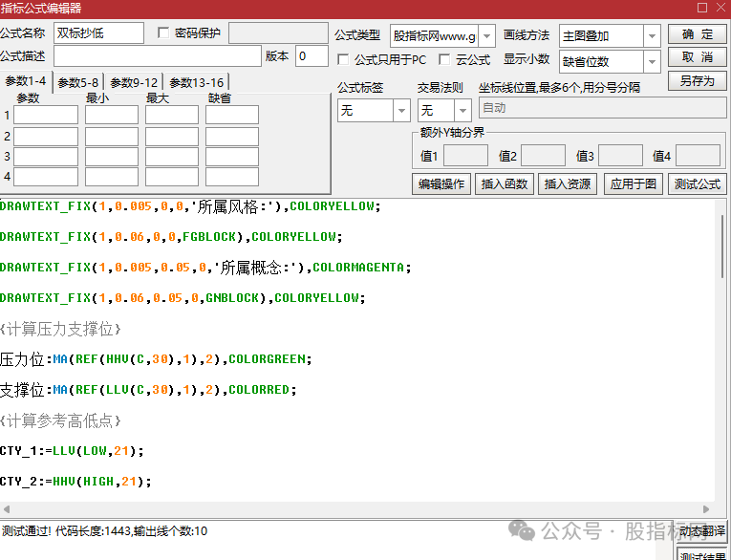Click the DRAWTEXT_FIX line with GNBLOCK
The image size is (731, 560).
tap(183, 298)
